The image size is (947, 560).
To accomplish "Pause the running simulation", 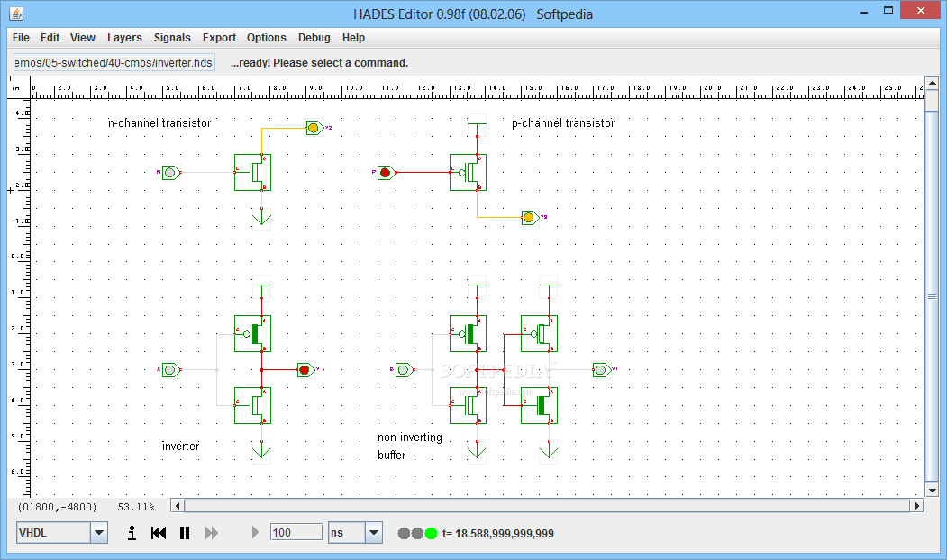I will coord(185,533).
